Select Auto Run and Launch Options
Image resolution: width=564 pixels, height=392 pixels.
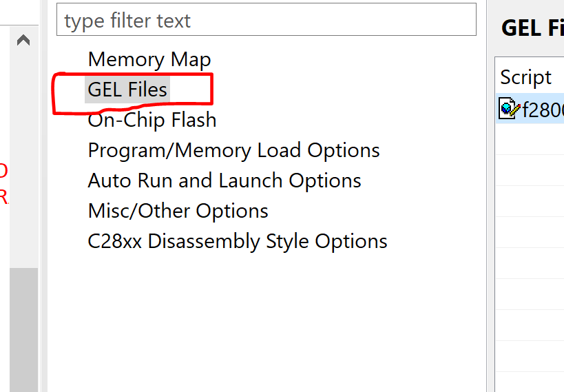coord(224,180)
